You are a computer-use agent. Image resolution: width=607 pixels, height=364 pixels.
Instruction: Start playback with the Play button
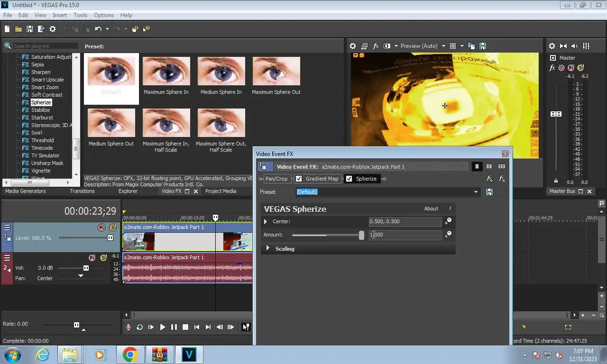click(162, 327)
